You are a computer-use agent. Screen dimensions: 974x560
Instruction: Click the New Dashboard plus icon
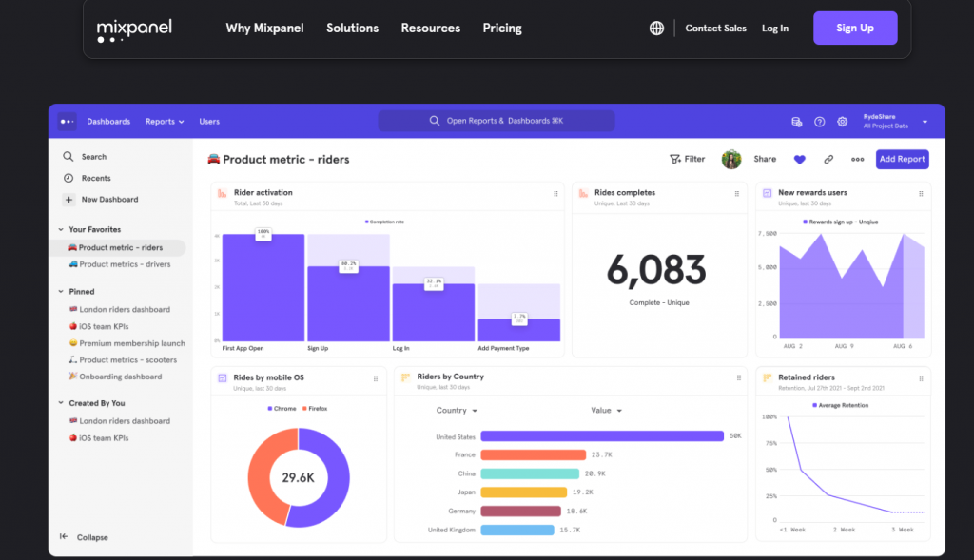pyautogui.click(x=68, y=200)
